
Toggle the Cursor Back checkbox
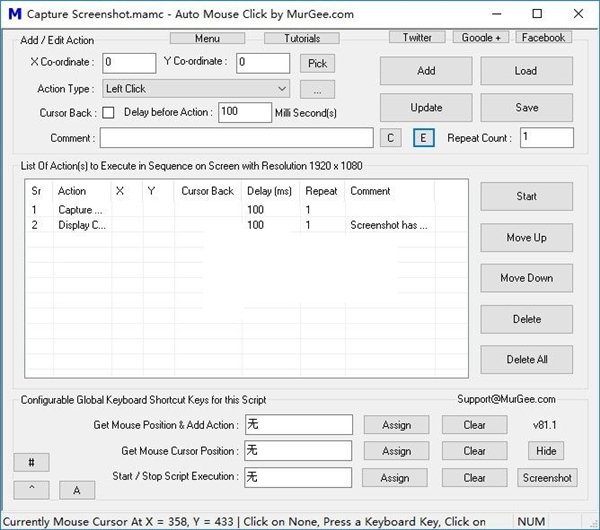tap(108, 113)
